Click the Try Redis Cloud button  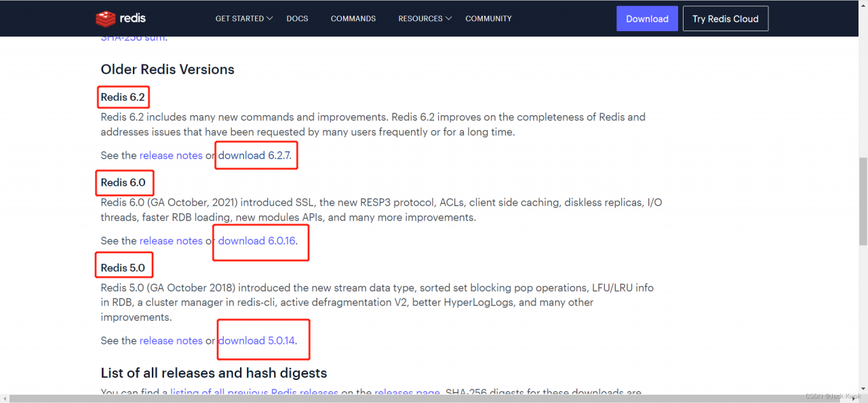(726, 19)
